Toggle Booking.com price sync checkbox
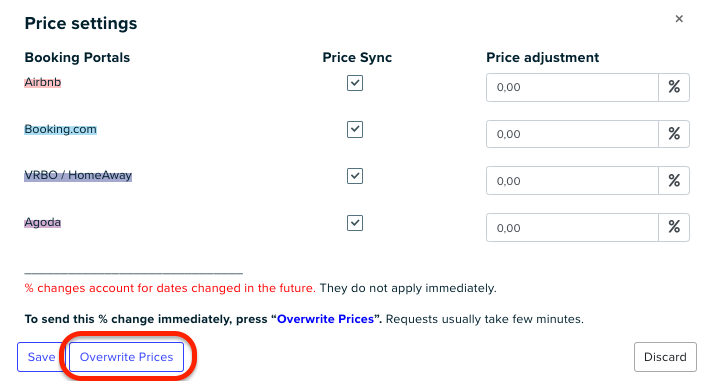This screenshot has height=381, width=711. 355,129
